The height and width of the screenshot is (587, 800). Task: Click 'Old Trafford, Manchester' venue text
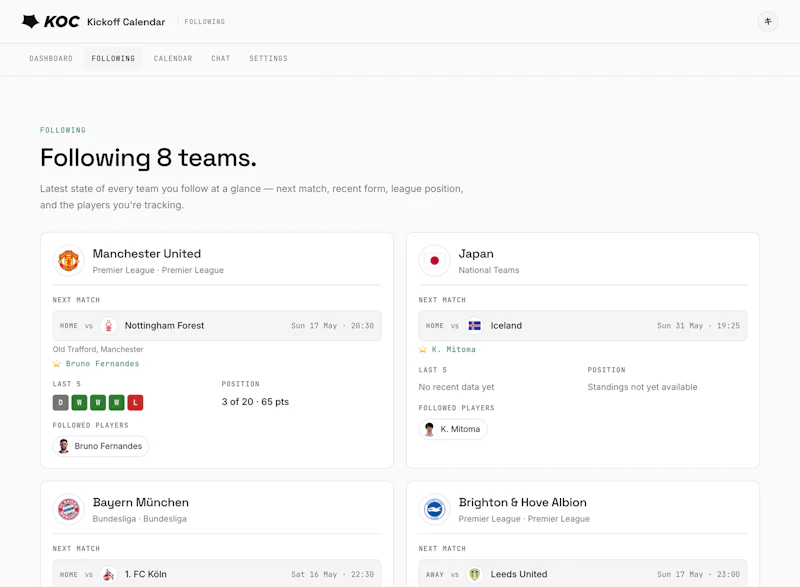(98, 349)
